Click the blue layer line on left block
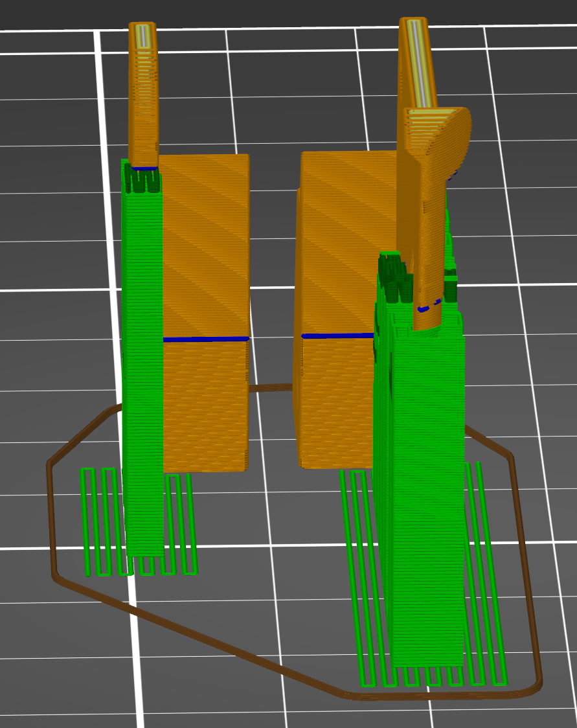Image resolution: width=577 pixels, height=728 pixels. pyautogui.click(x=206, y=339)
